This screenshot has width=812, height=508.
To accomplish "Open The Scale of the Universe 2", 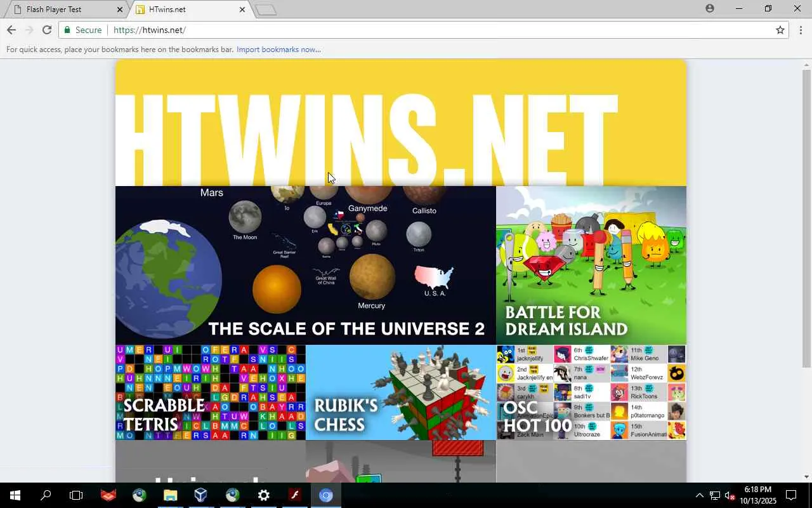I will tap(305, 265).
